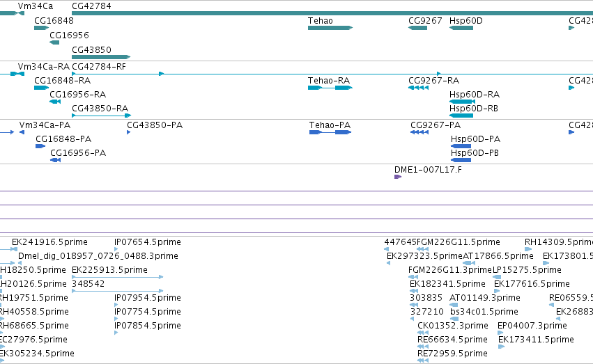Click the IP07954.5prime label
593x364 pixels.
(148, 298)
